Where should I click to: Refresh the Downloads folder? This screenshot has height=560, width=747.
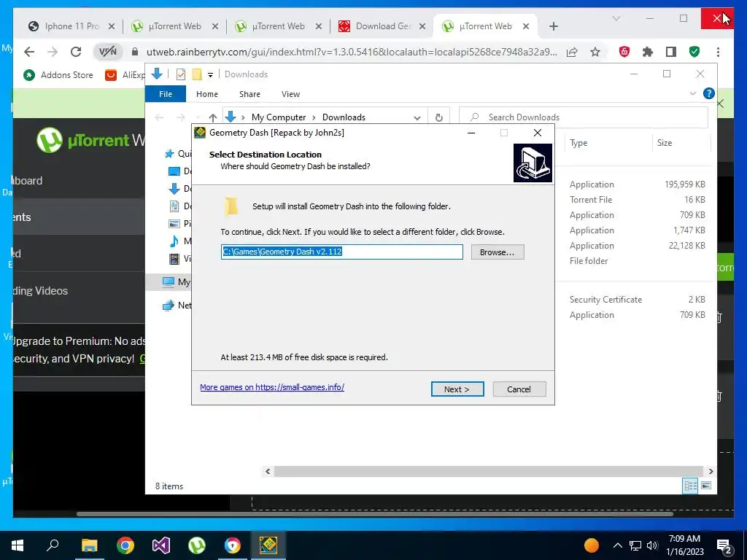(x=438, y=117)
